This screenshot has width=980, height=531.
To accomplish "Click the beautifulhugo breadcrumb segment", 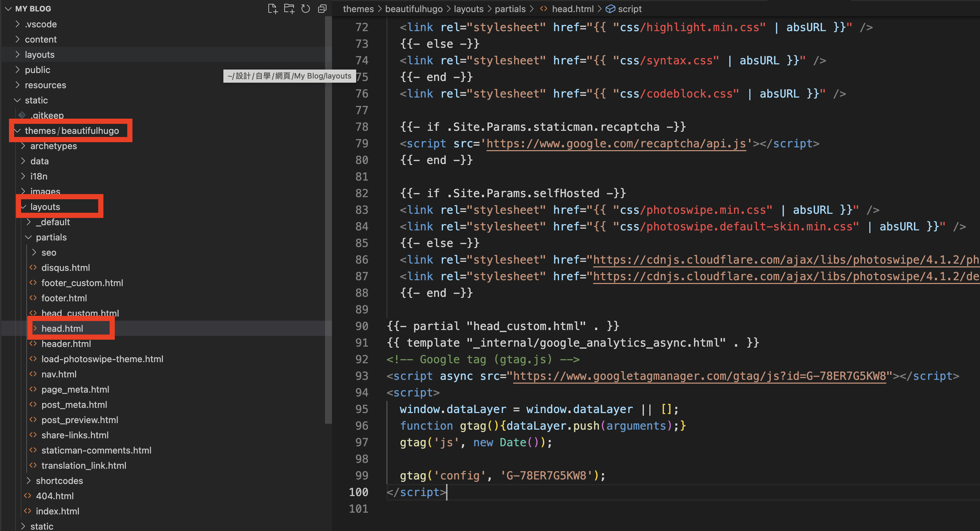I will (414, 9).
